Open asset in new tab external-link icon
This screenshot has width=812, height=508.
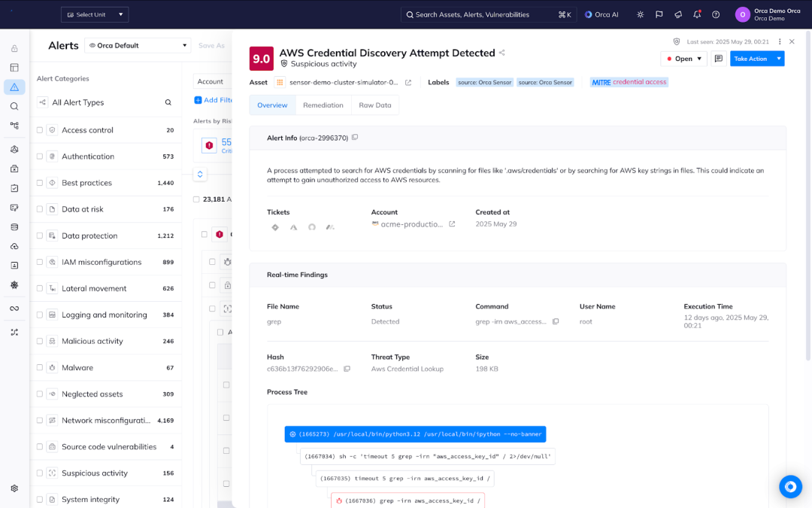click(408, 83)
